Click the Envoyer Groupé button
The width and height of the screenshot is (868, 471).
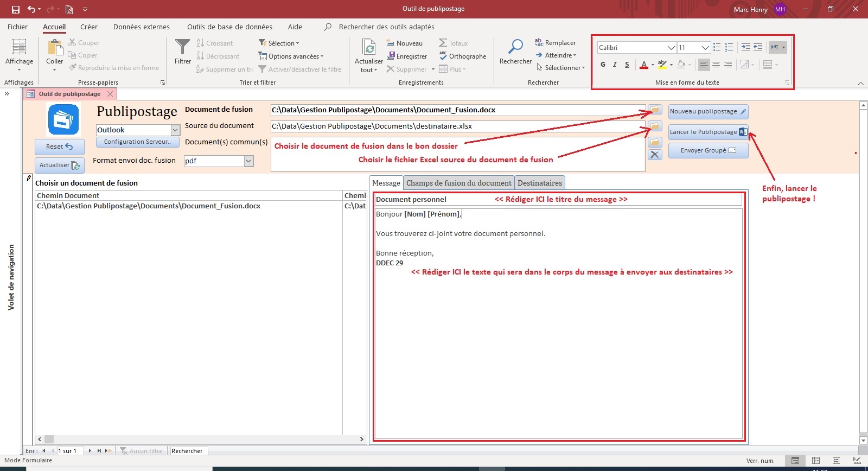(x=708, y=150)
